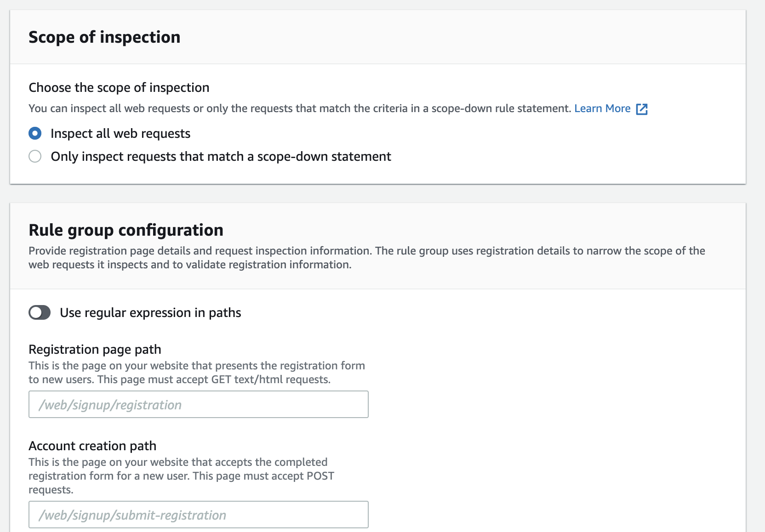
Task: Click the Use regular expression in paths label
Action: [x=150, y=313]
